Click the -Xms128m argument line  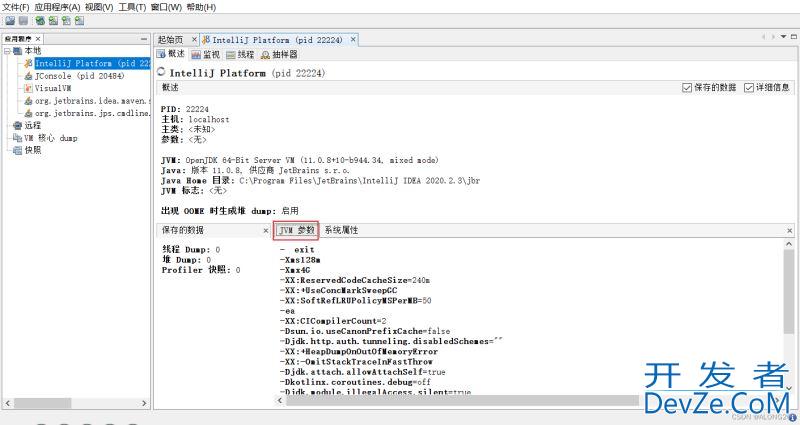300,260
